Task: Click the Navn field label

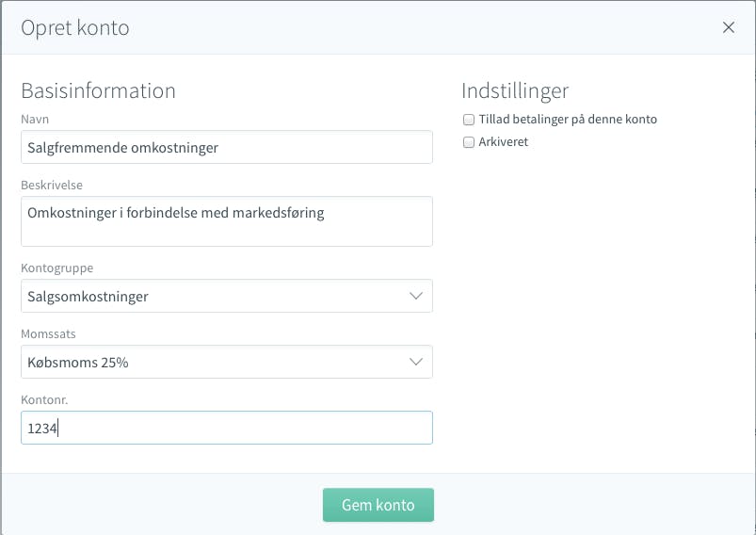Action: pos(35,120)
